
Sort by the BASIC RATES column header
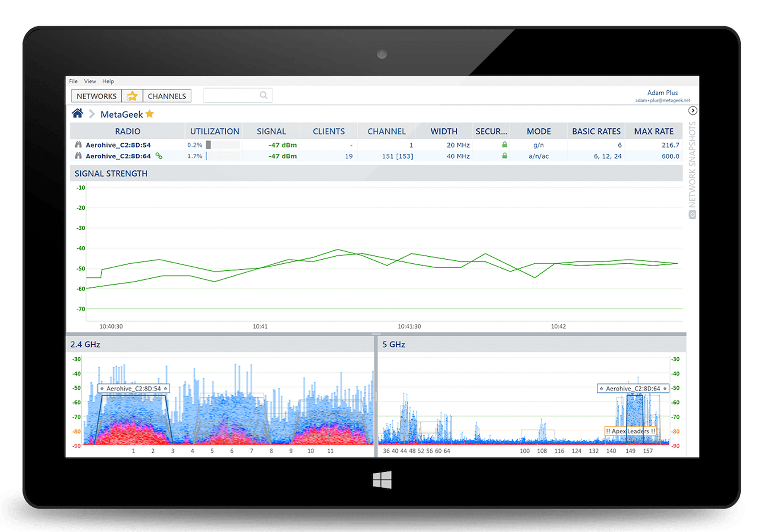click(x=596, y=131)
